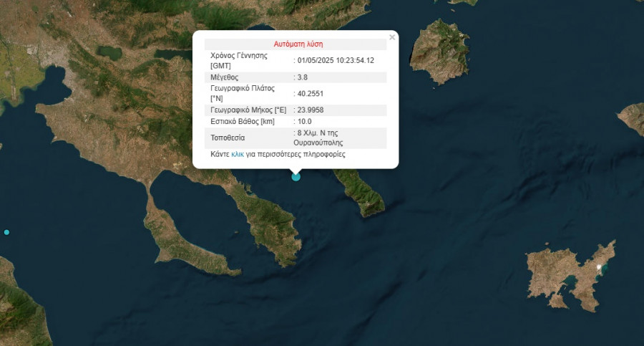
Task: Click the 'Χρόνος Γέννησης [GMT]' label
Action: tap(238, 60)
